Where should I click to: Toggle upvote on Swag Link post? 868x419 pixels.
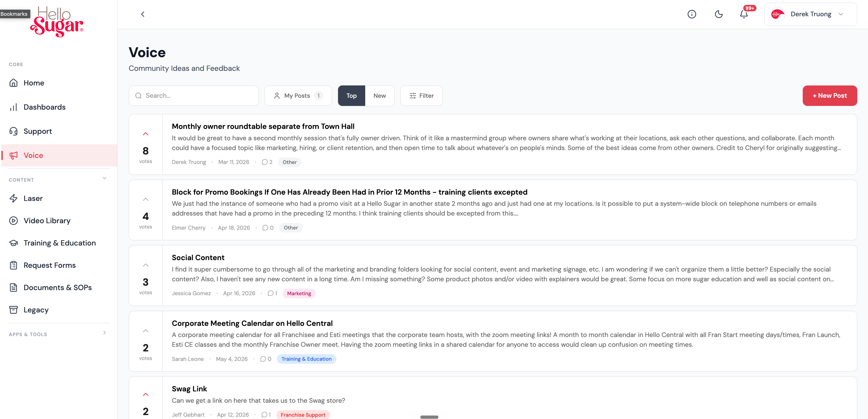click(x=146, y=394)
